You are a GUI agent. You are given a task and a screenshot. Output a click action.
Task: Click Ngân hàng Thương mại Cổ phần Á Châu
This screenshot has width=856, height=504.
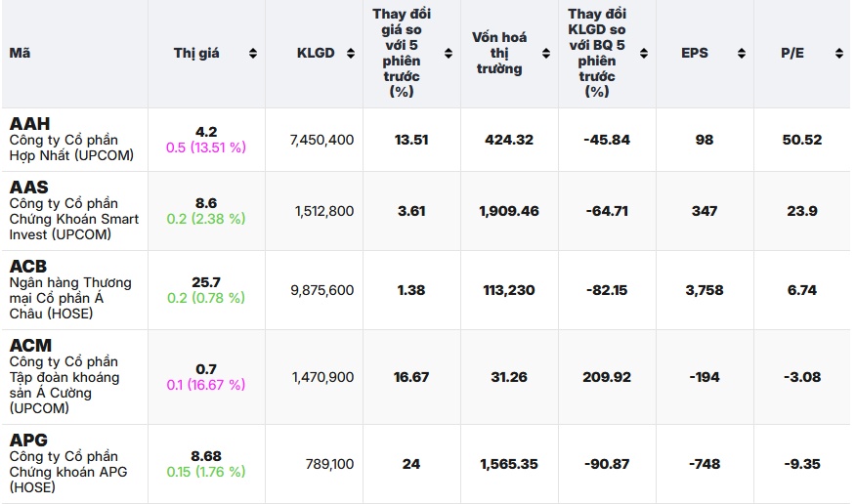(70, 298)
